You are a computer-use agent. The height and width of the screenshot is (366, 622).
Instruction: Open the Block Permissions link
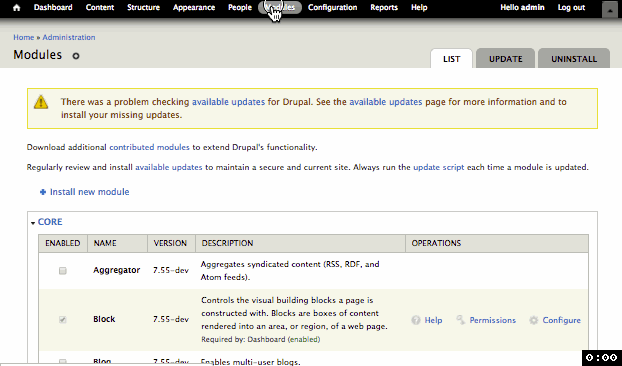pos(493,320)
